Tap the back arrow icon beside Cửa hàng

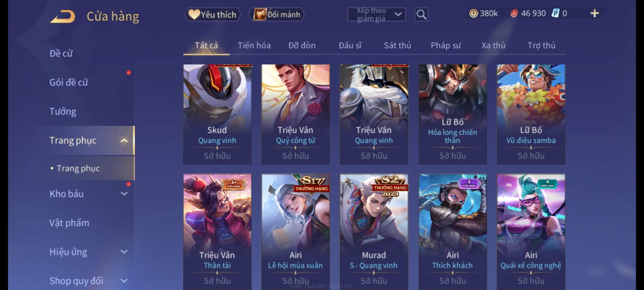pyautogui.click(x=63, y=17)
